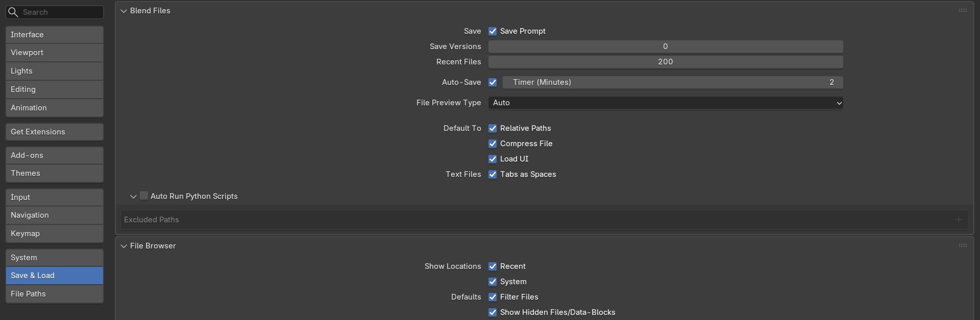Go to the Editing preferences
Screen dimensions: 980x320
(55, 89)
